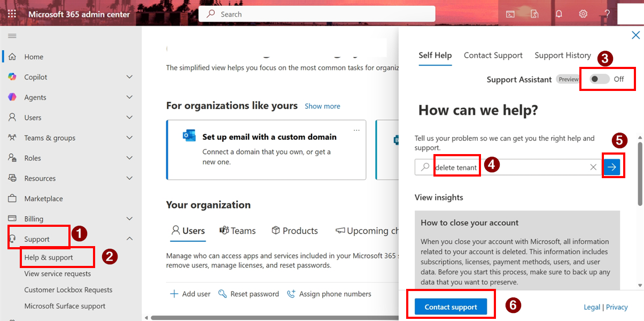Close the help panel with X
The height and width of the screenshot is (321, 644).
(x=635, y=35)
